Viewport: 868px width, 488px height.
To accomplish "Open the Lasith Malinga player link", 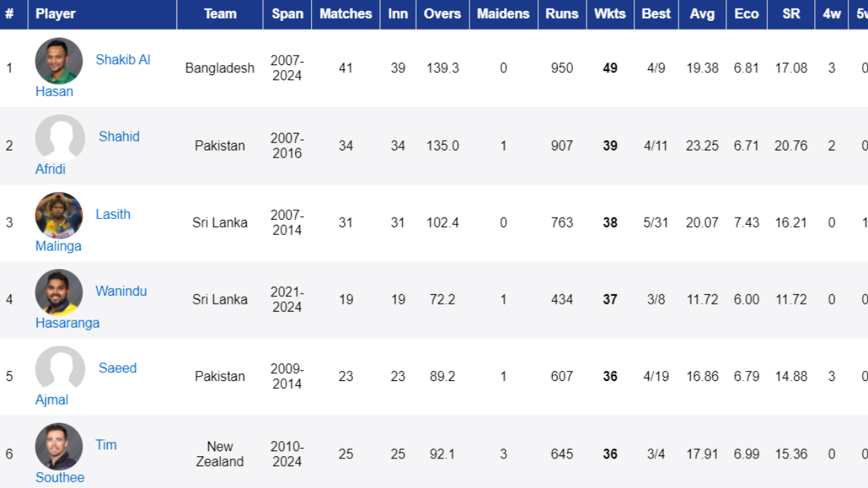I will [113, 214].
